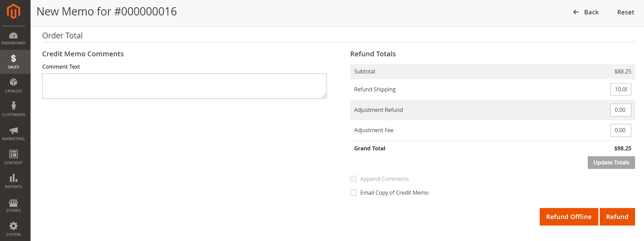
Task: Open the Customers person icon menu
Action: [13, 106]
